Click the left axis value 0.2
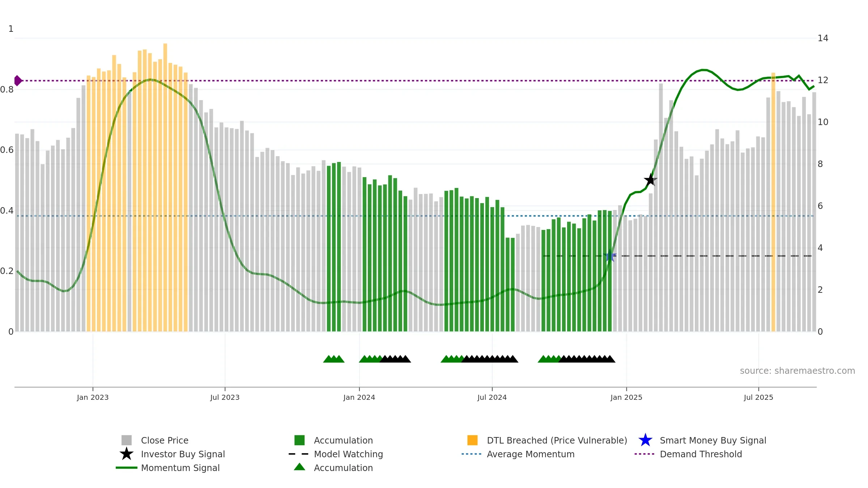 7,271
